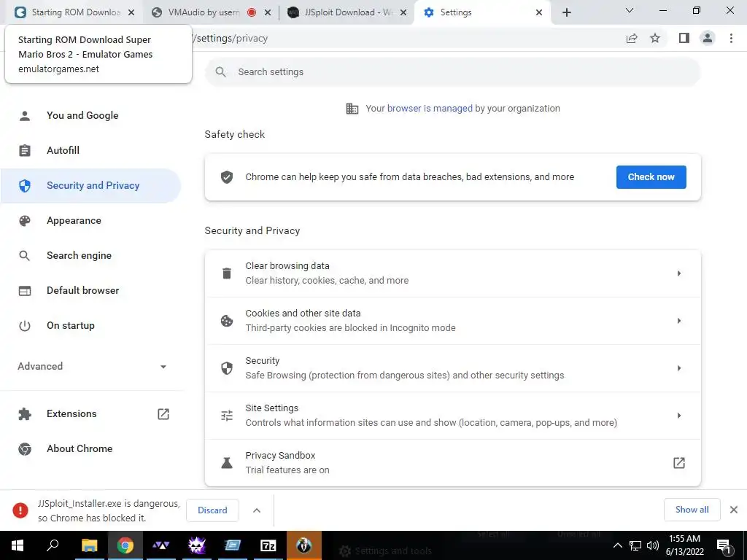Open Site Settings row
This screenshot has height=560, width=747.
pyautogui.click(x=452, y=415)
